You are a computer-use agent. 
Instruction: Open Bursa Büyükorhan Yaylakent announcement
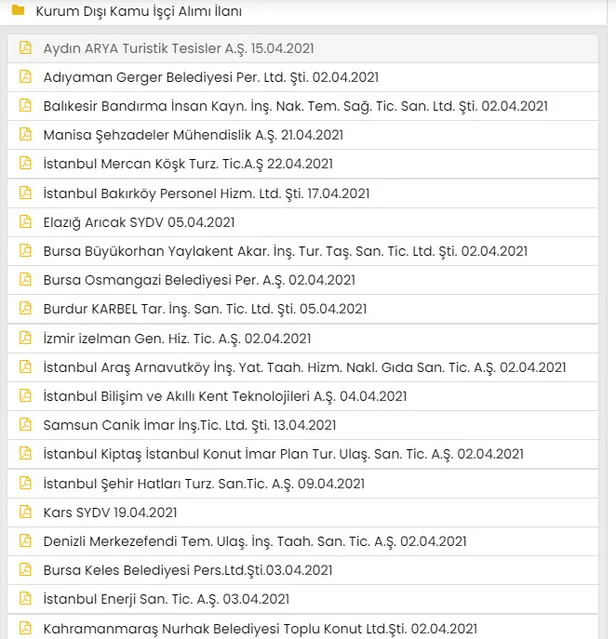[285, 251]
